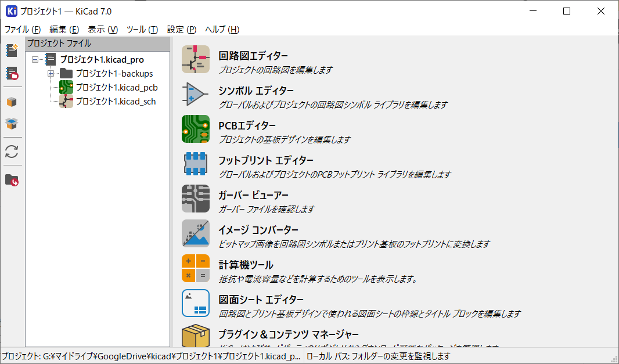Collapse the プロジェクト1.kicad_pro tree node
619x364 pixels.
[35, 60]
